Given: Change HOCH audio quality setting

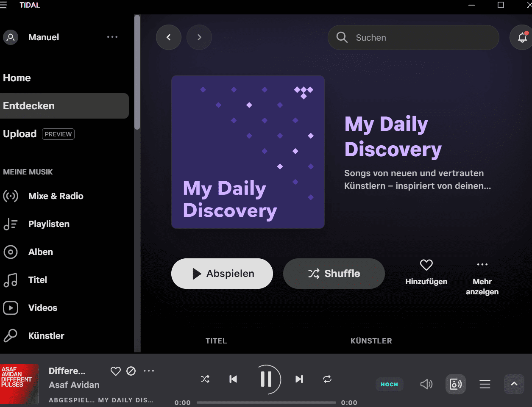Looking at the screenshot, I should pyautogui.click(x=390, y=385).
